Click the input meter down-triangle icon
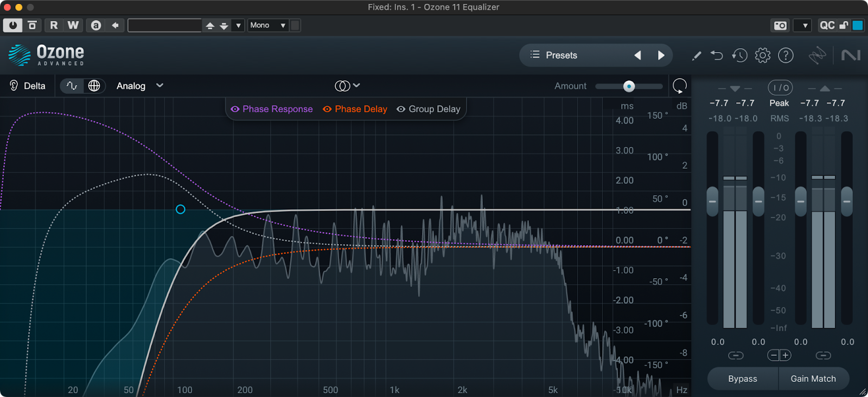 point(735,88)
